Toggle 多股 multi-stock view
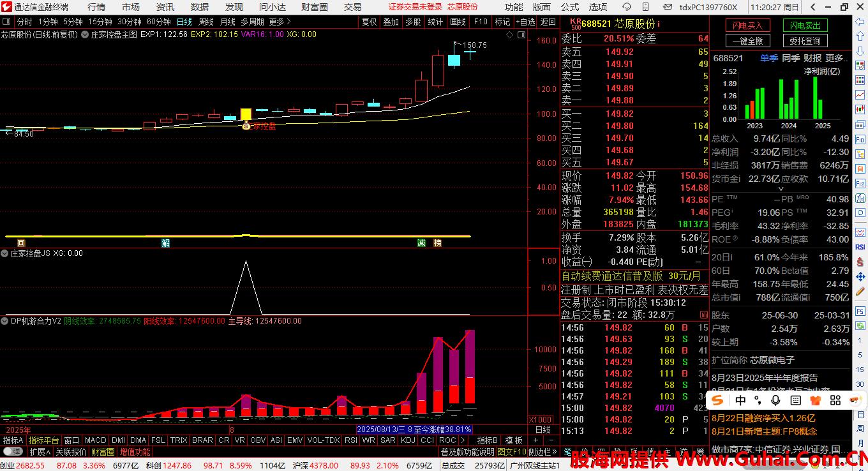The image size is (868, 471). pos(413,22)
